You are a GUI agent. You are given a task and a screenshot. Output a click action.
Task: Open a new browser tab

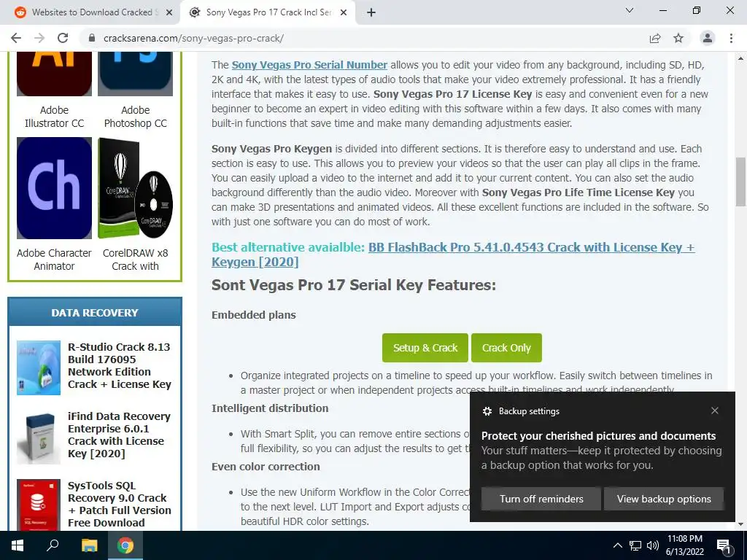coord(371,12)
